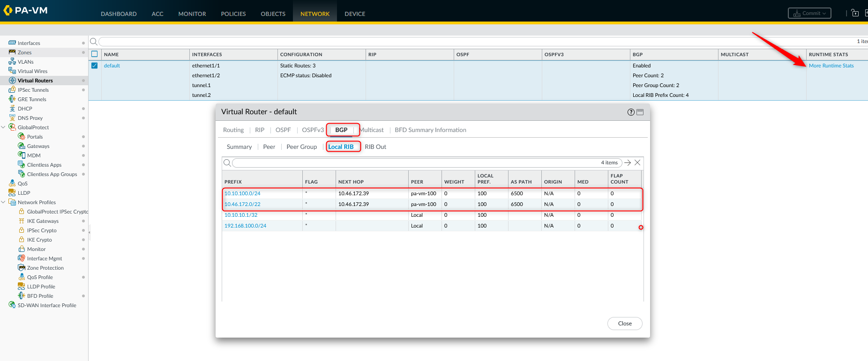Click the Zone Protection profile icon
Image resolution: width=868 pixels, height=361 pixels.
[x=22, y=268]
